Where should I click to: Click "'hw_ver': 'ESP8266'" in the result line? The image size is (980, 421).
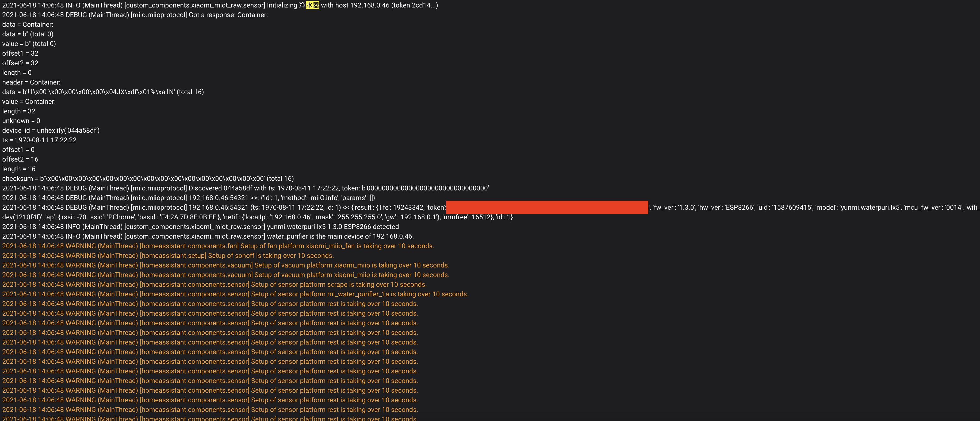tap(726, 208)
